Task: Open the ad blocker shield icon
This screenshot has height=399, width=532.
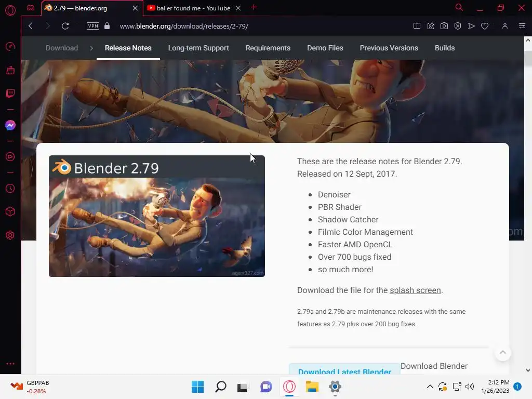Action: (458, 26)
